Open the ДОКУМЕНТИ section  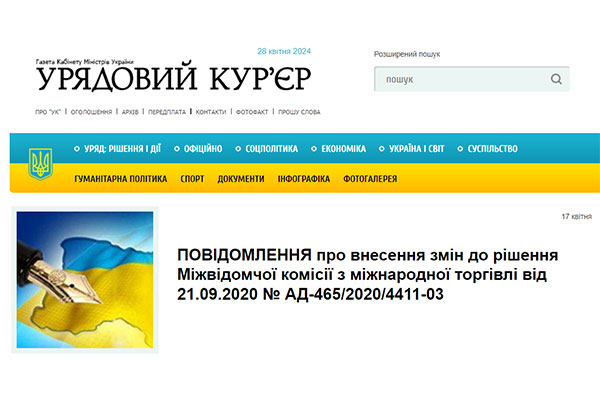(x=241, y=179)
